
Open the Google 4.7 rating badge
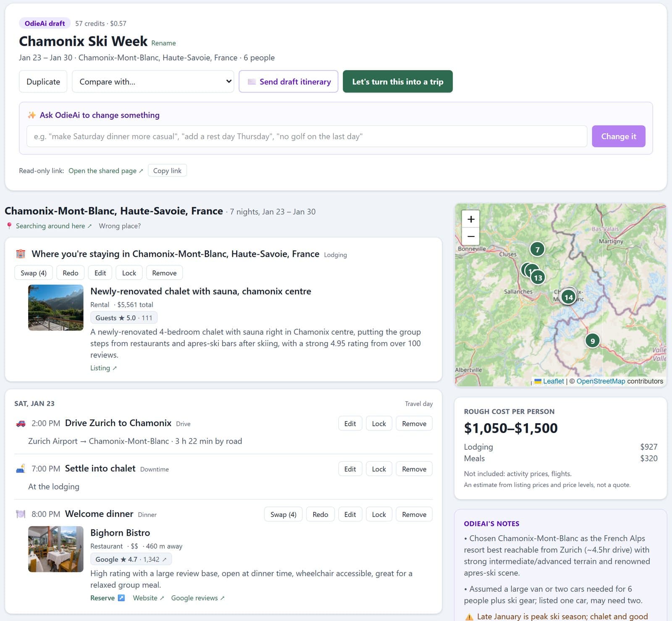[131, 559]
